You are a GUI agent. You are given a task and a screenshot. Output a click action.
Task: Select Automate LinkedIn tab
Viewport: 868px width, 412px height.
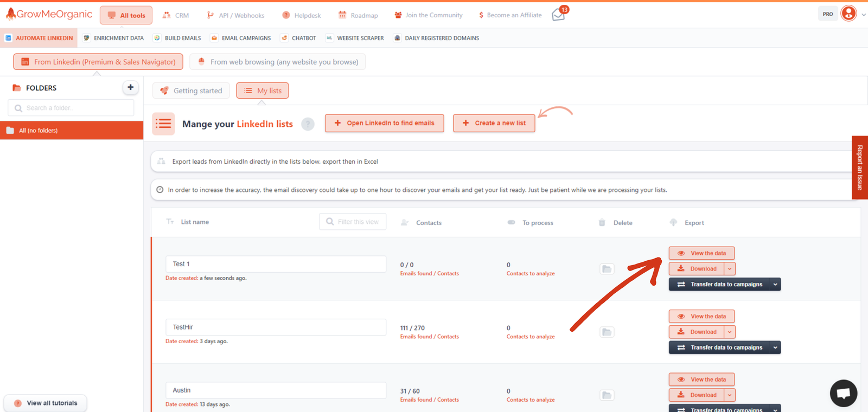(39, 38)
